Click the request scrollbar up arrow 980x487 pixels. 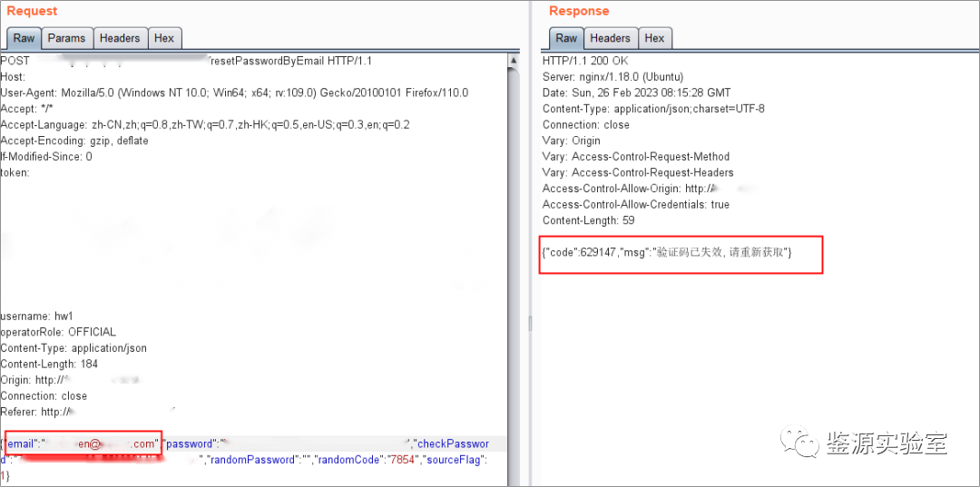pos(514,61)
